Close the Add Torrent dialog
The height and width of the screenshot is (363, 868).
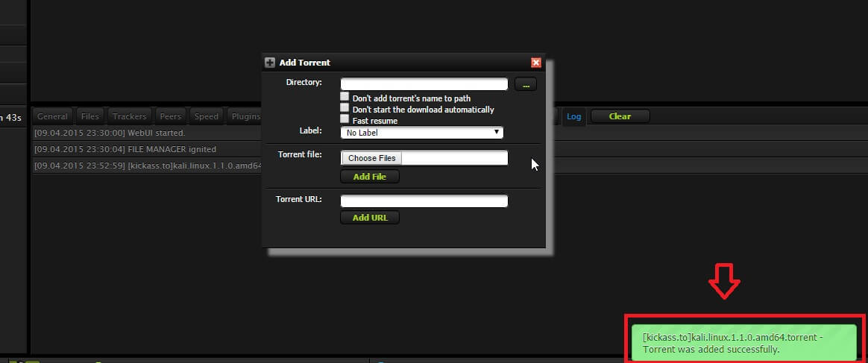[535, 63]
